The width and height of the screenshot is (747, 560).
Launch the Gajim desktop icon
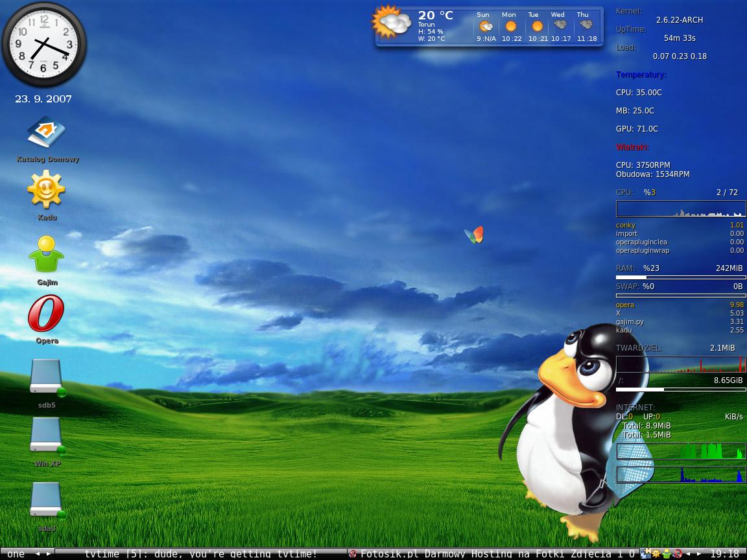coord(46,254)
